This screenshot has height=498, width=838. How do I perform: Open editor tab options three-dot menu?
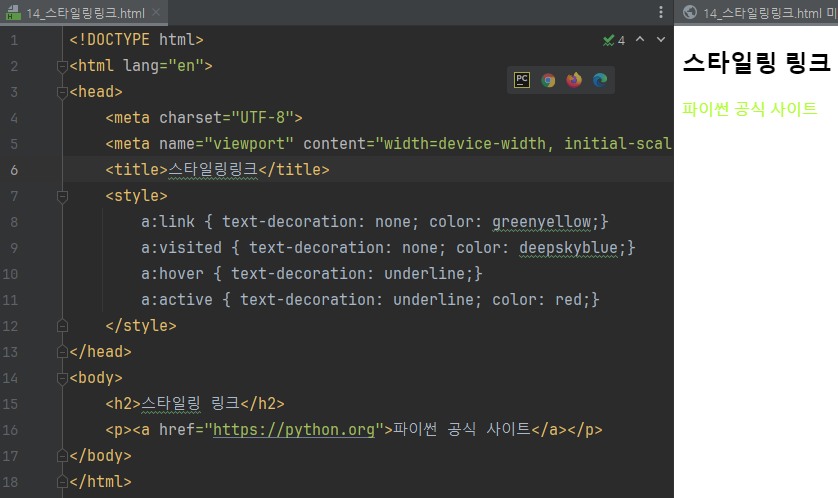661,12
